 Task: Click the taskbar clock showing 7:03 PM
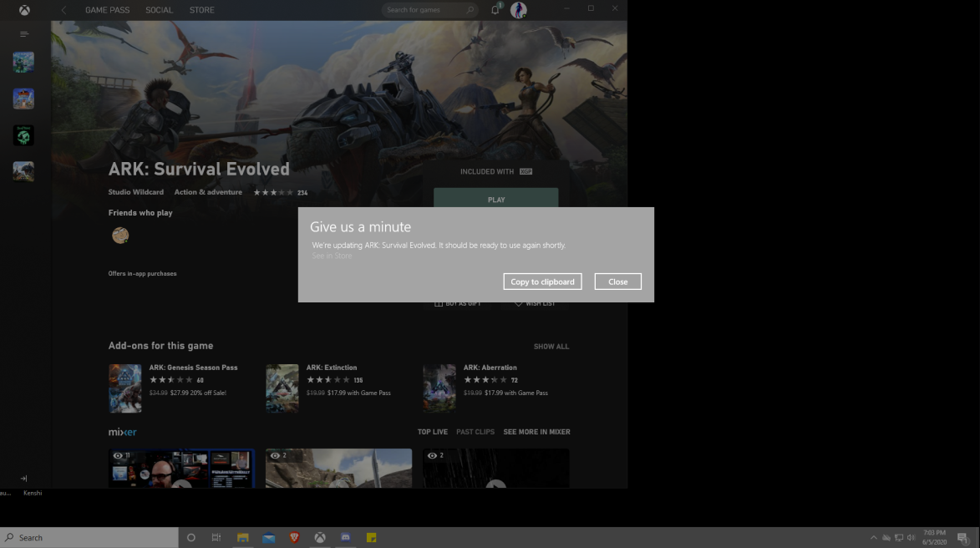click(x=934, y=537)
